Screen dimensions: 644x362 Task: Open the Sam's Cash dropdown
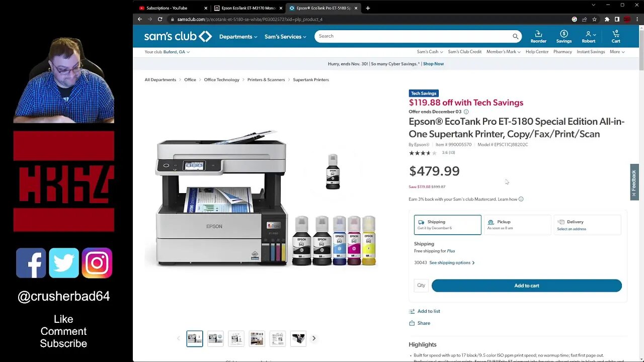tap(430, 52)
